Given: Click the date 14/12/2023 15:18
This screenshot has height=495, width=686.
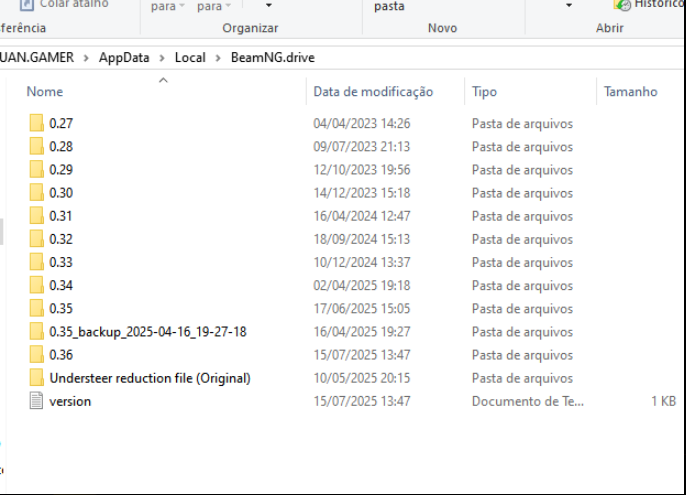Looking at the screenshot, I should [362, 193].
